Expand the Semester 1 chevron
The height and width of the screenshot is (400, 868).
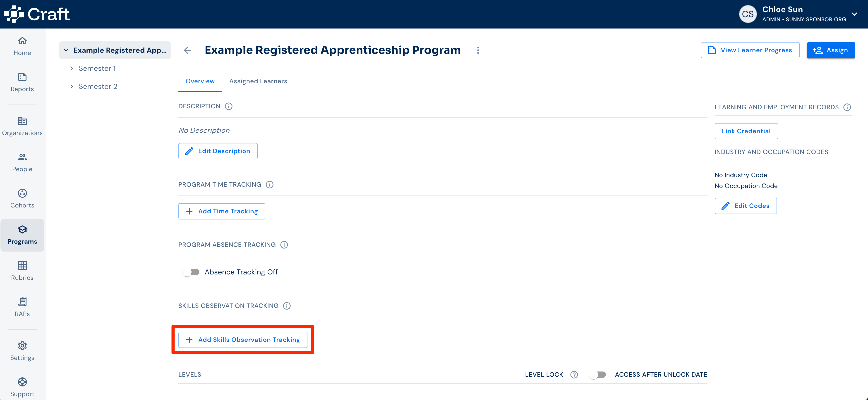[72, 68]
